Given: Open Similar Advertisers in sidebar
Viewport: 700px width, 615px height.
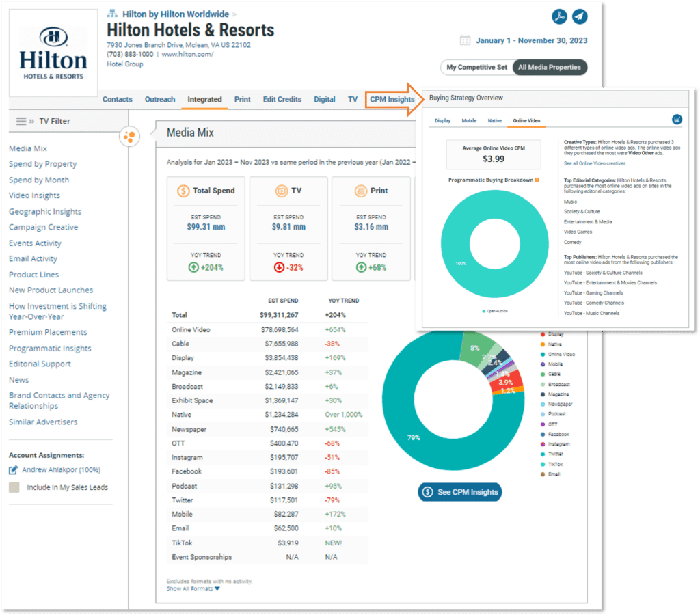Looking at the screenshot, I should pyautogui.click(x=43, y=422).
